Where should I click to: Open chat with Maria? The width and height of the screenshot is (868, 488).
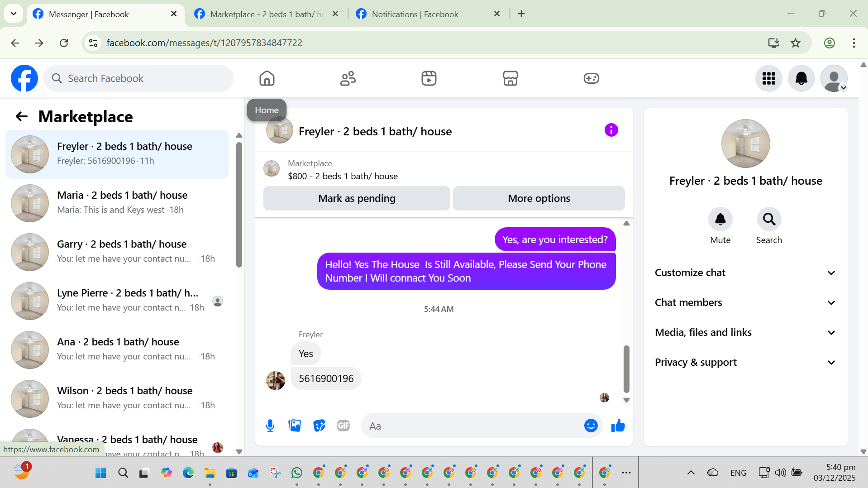[117, 203]
